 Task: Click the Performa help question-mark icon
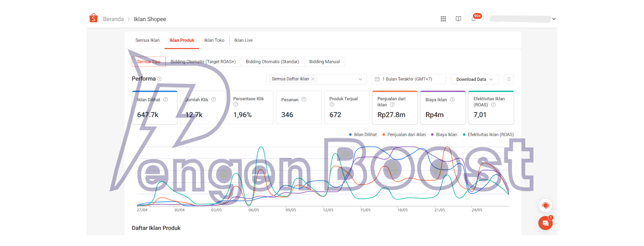159,79
